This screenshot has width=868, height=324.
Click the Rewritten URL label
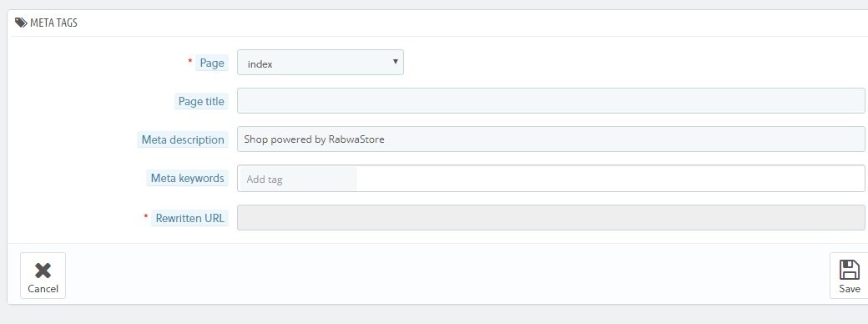[x=190, y=218]
